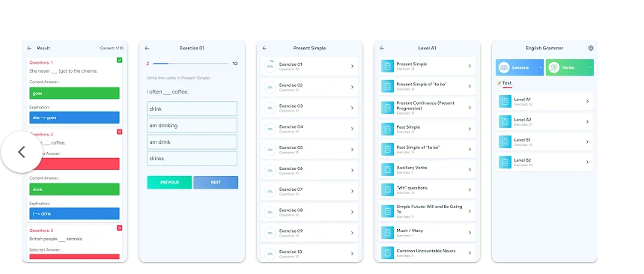Click the Present Simple of "to be" clipboard icon
The height and width of the screenshot is (274, 644).
click(387, 86)
